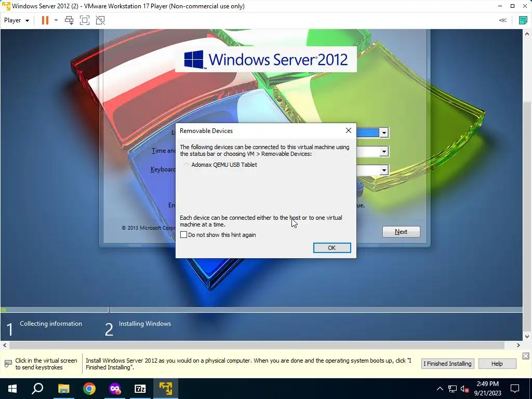Click the installation progress bar
532x399 pixels.
pos(261,310)
